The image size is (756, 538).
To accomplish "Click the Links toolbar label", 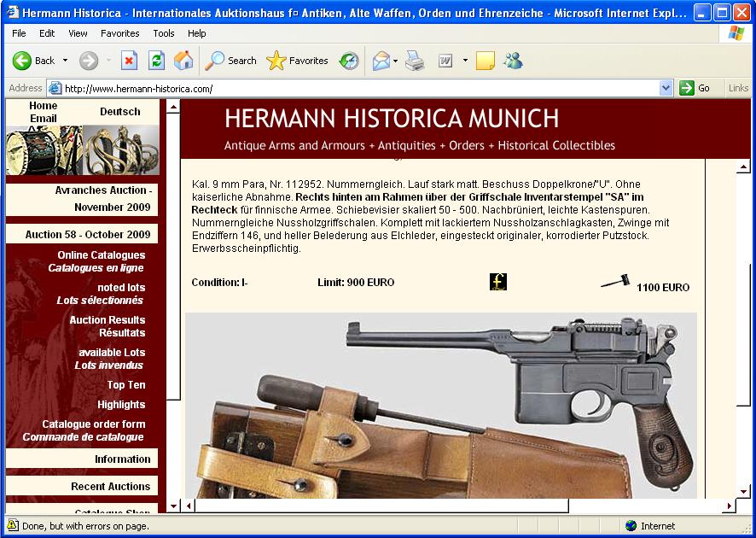I will click(x=738, y=88).
